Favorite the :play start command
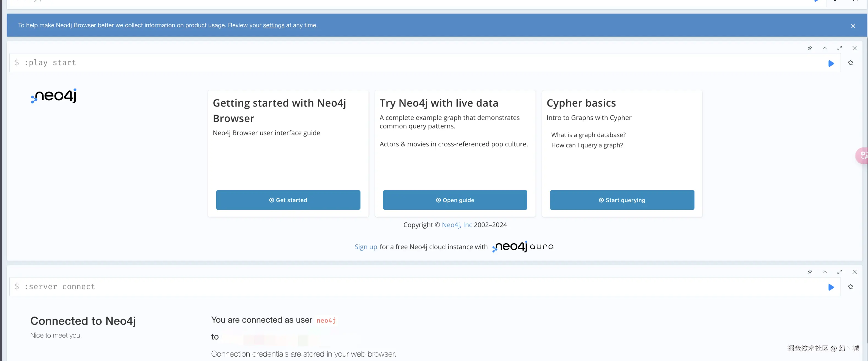Screen dimensions: 868x361 [850, 63]
